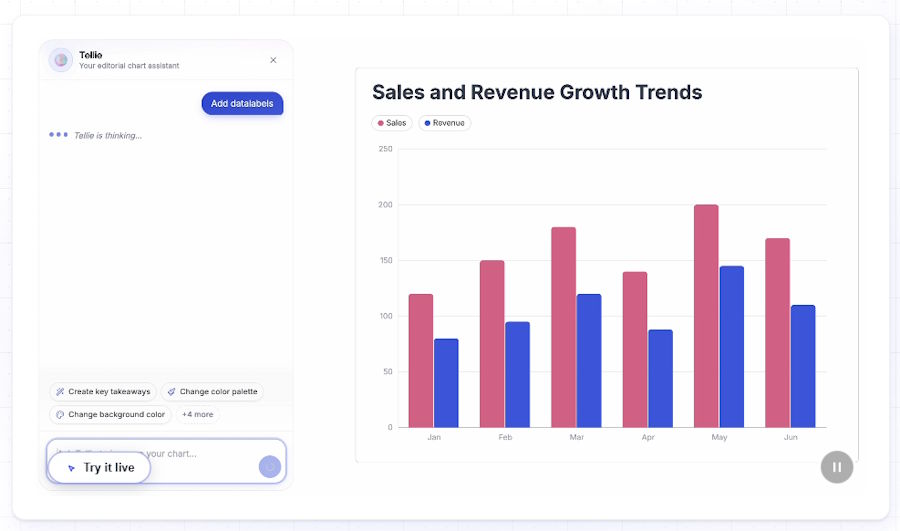Click the 100 y-axis label
Image resolution: width=900 pixels, height=531 pixels.
[385, 316]
